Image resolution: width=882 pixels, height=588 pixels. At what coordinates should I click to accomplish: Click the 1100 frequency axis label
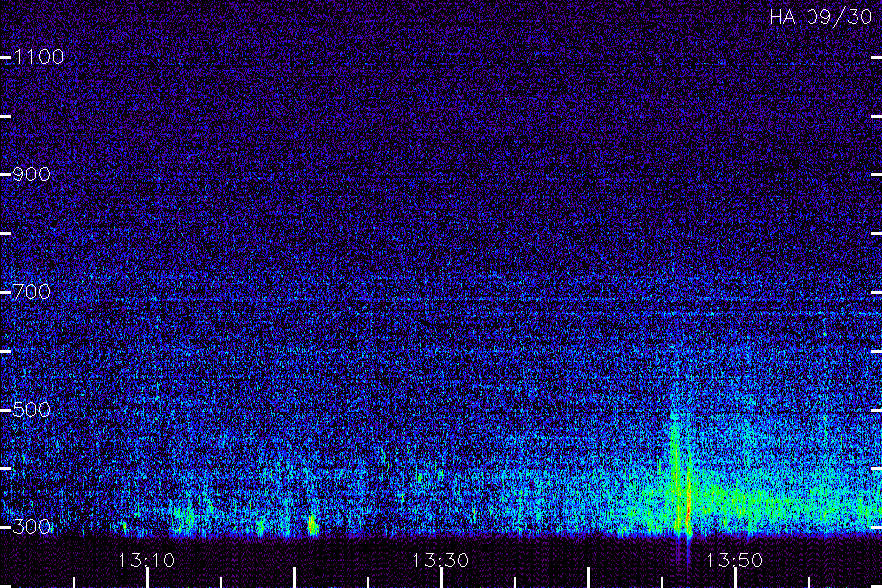[x=39, y=57]
